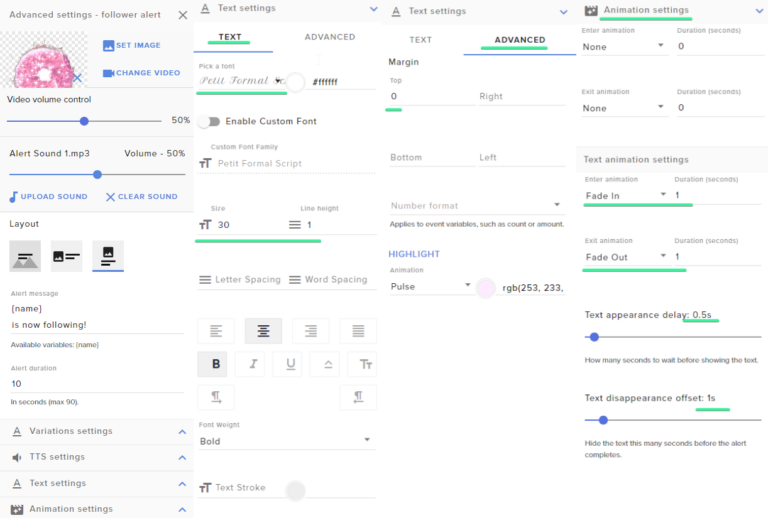Toggle italic text formatting
Screen dimensions: 768x518
251,365
